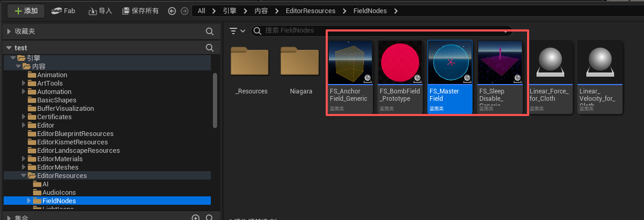Open the Fab marketplace
This screenshot has height=220, width=644.
click(63, 11)
